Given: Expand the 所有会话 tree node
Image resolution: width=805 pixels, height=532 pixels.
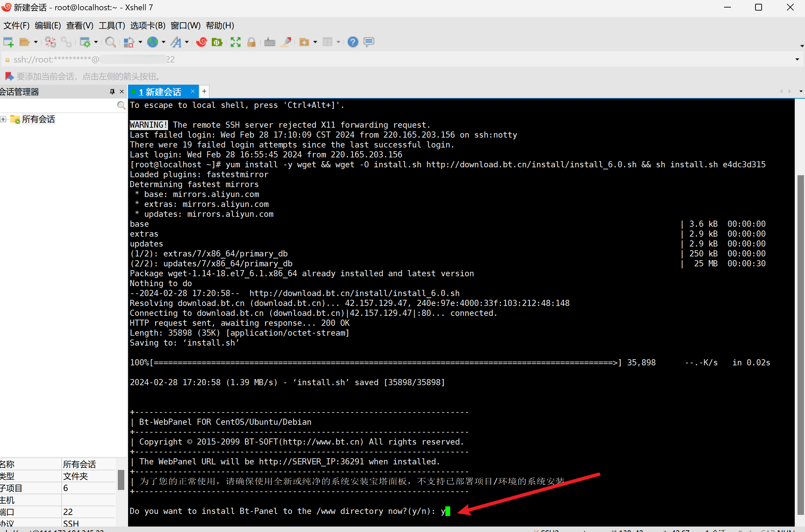Looking at the screenshot, I should click(3, 119).
